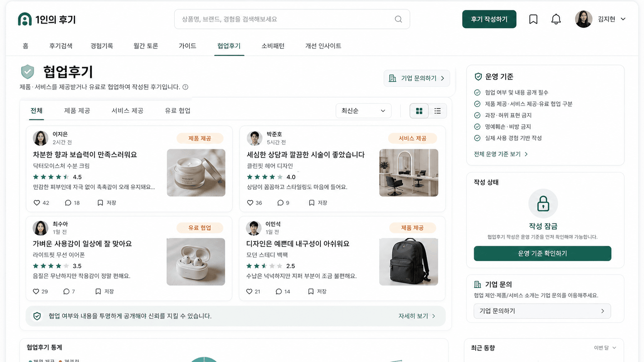Open review '가벼운 사용감이 일상에 잘 맞아요'
Viewport: 644px width, 362px height.
point(82,244)
